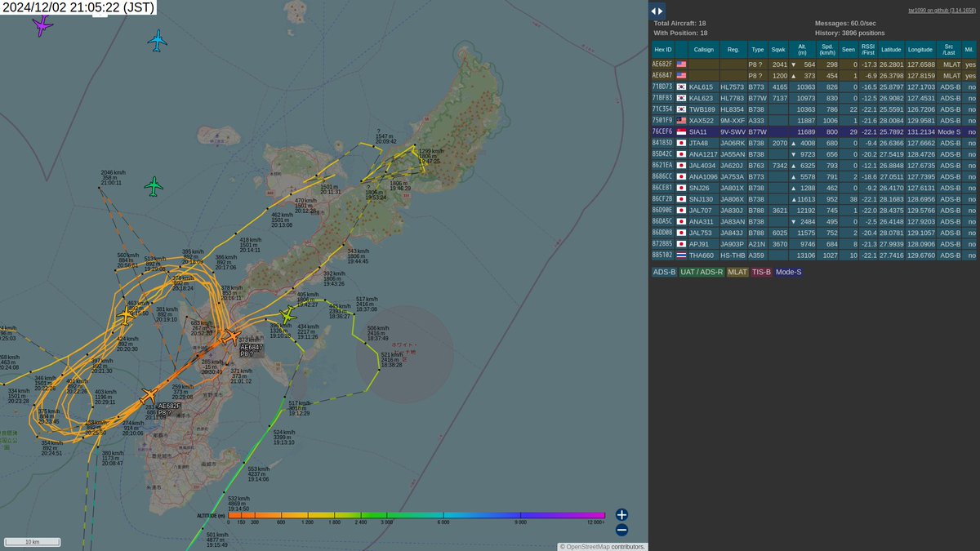Select the JAL4034 callsign row

[814, 165]
